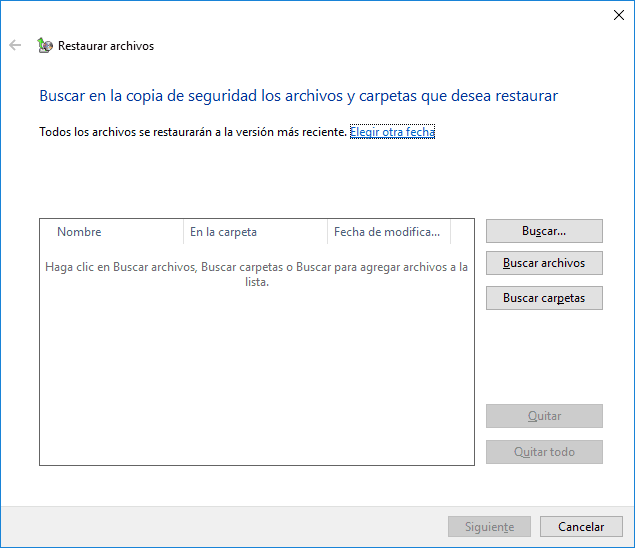The image size is (635, 548).
Task: Click the text Todos los archivos se restaurarán
Action: (193, 132)
